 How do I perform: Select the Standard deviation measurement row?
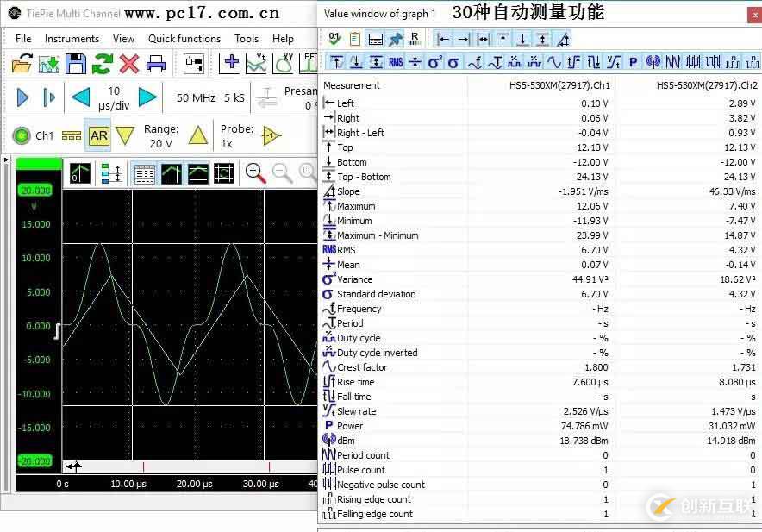(x=540, y=294)
